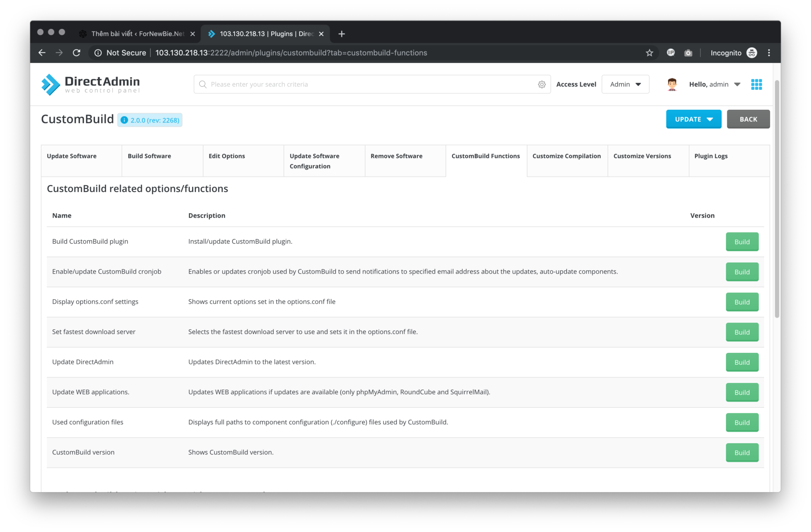This screenshot has height=532, width=811.
Task: Switch to the Thêm bài viết ForNewBie.Net tab
Action: (138, 34)
